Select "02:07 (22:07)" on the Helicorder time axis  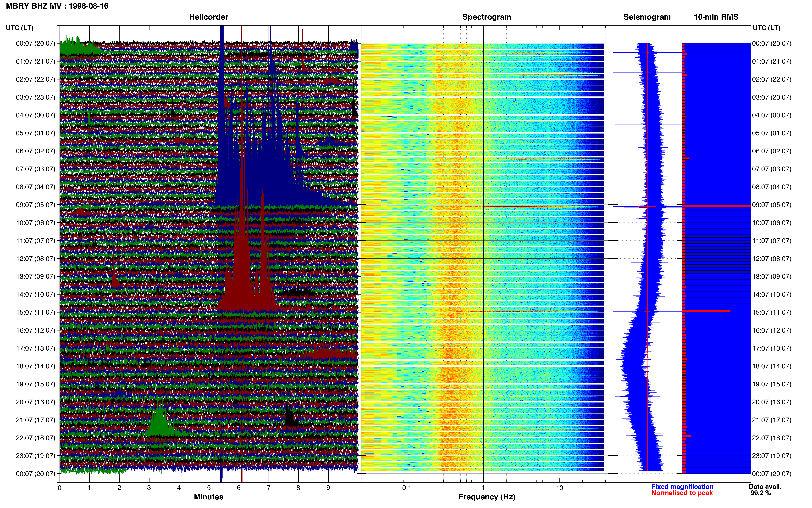tap(35, 79)
